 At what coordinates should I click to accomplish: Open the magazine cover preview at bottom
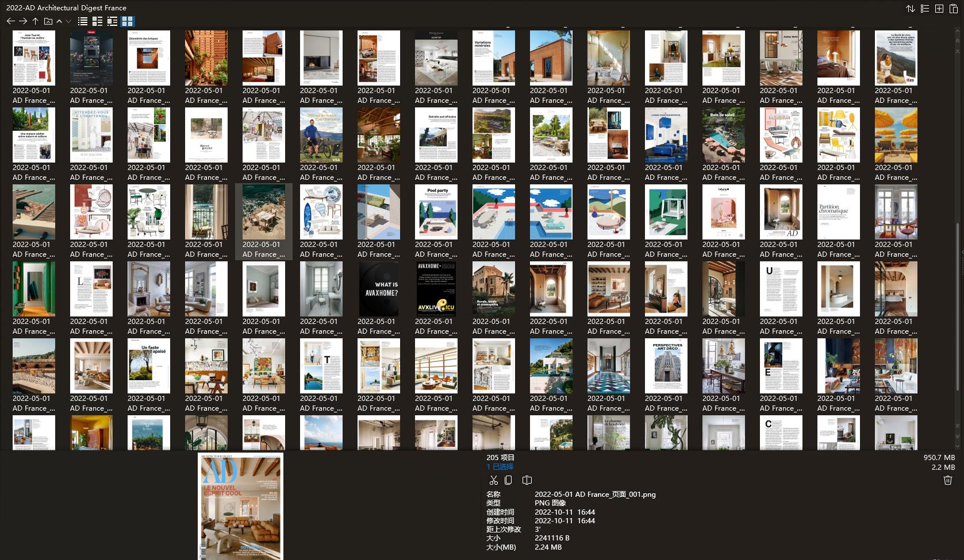point(240,505)
